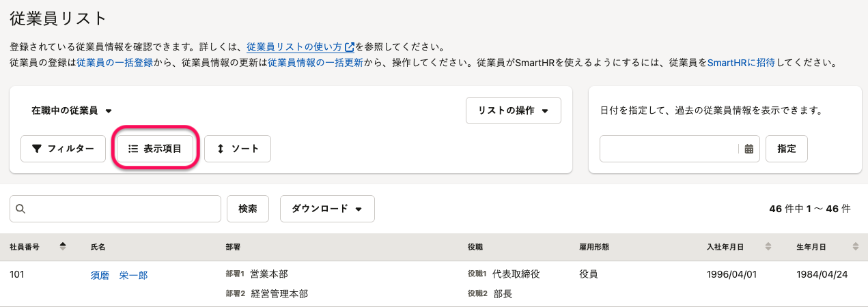The image size is (868, 307).
Task: Follow the 従業員の一括登録 link
Action: [x=114, y=62]
